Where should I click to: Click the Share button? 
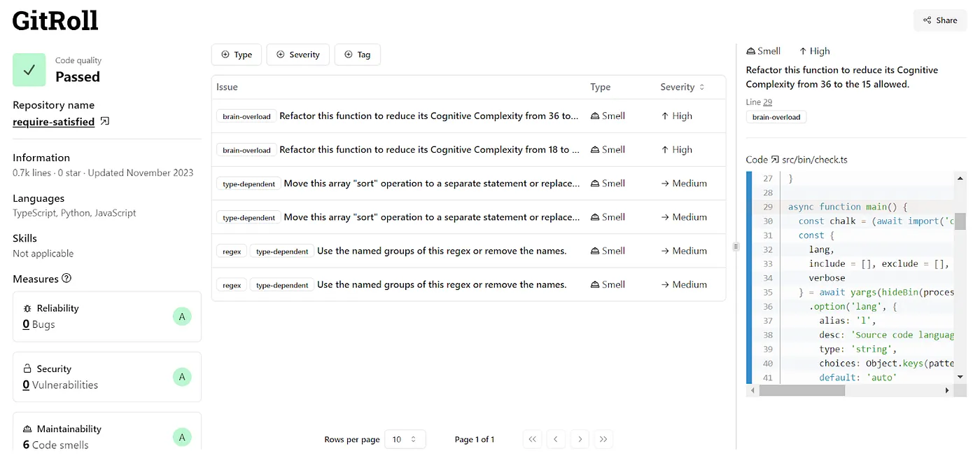coord(939,20)
